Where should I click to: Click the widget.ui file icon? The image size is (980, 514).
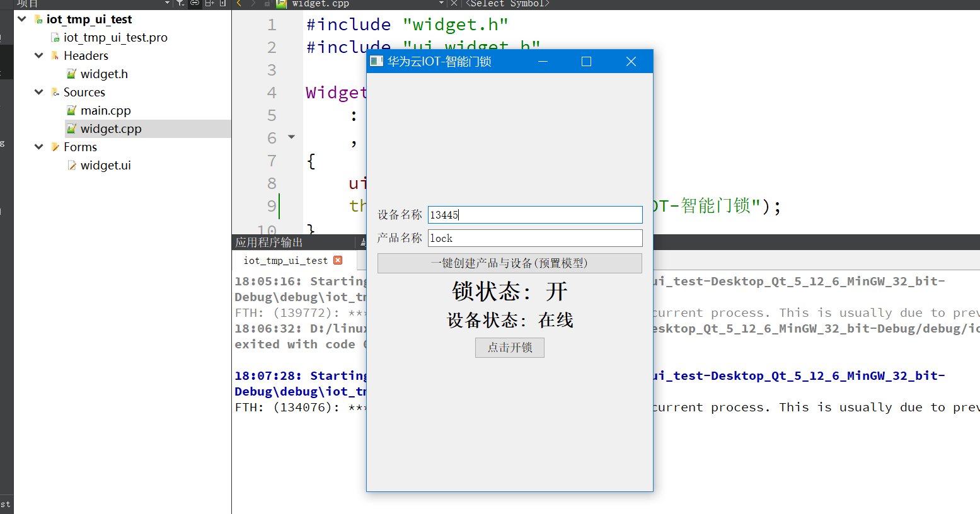tap(72, 165)
